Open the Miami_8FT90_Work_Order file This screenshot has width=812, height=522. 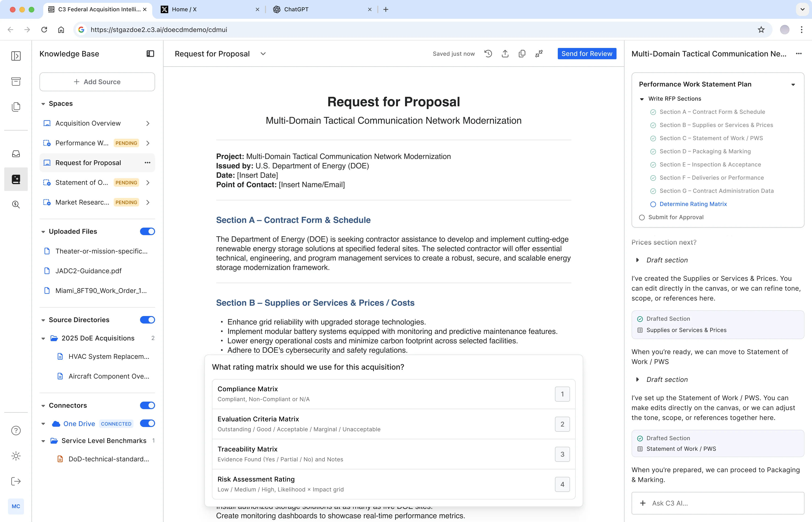click(101, 291)
